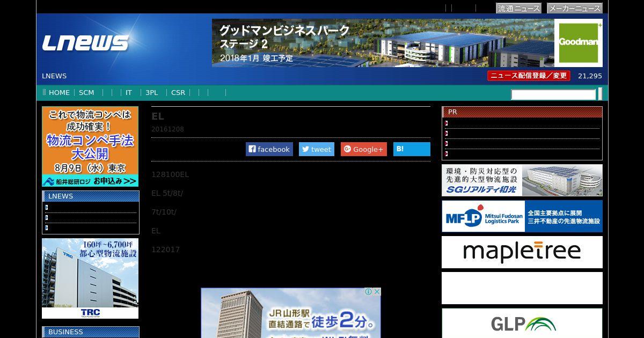Close the JR山形駅 ad with its X icon
Image resolution: width=644 pixels, height=338 pixels.
(x=377, y=292)
